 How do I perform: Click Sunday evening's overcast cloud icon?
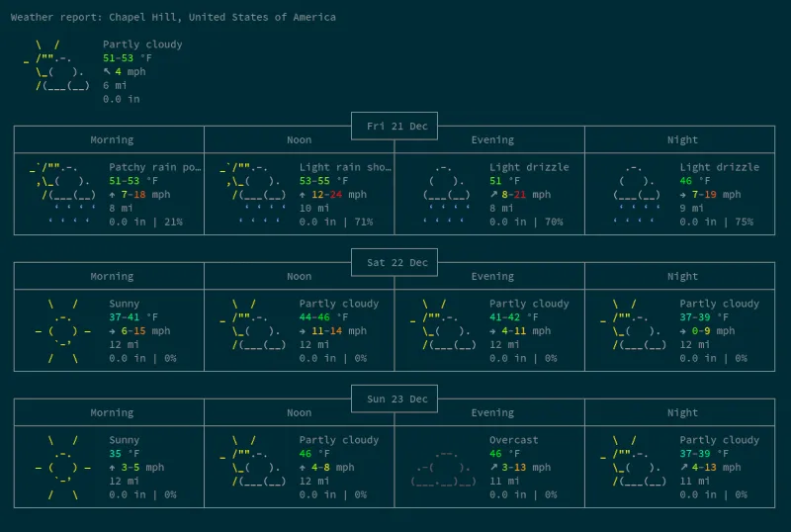click(x=443, y=465)
